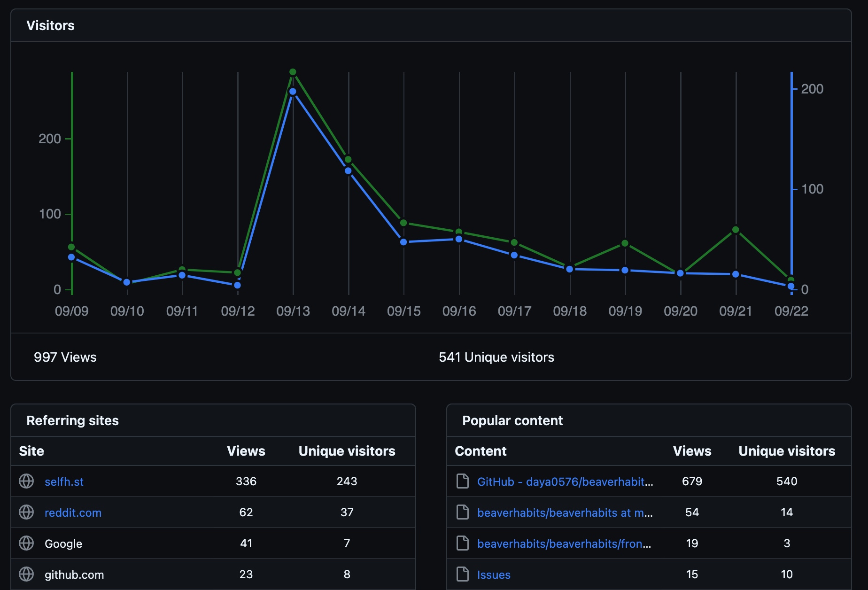
Task: Click the 09/15 date label on chart axis
Action: (x=403, y=311)
